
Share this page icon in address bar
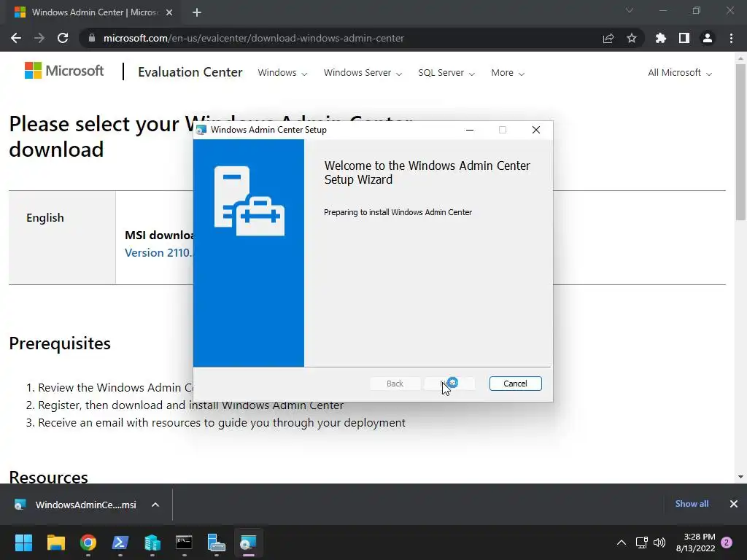(x=608, y=38)
